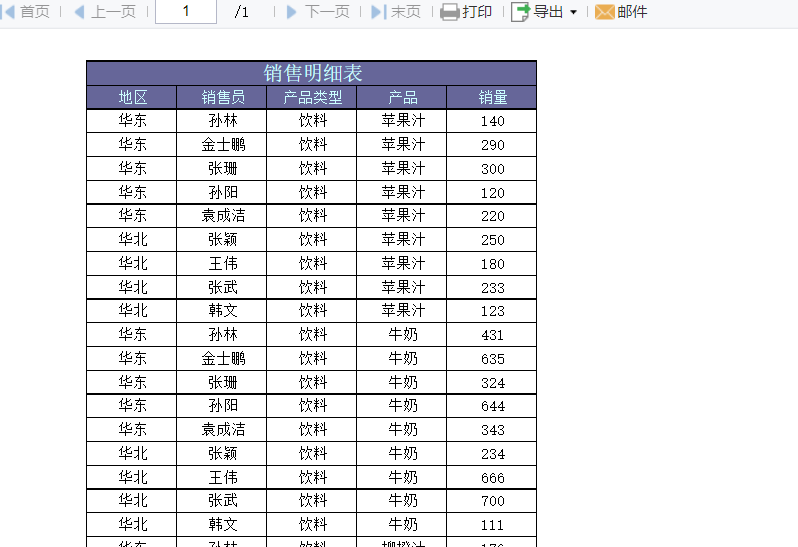Click the sales value 120

(493, 193)
